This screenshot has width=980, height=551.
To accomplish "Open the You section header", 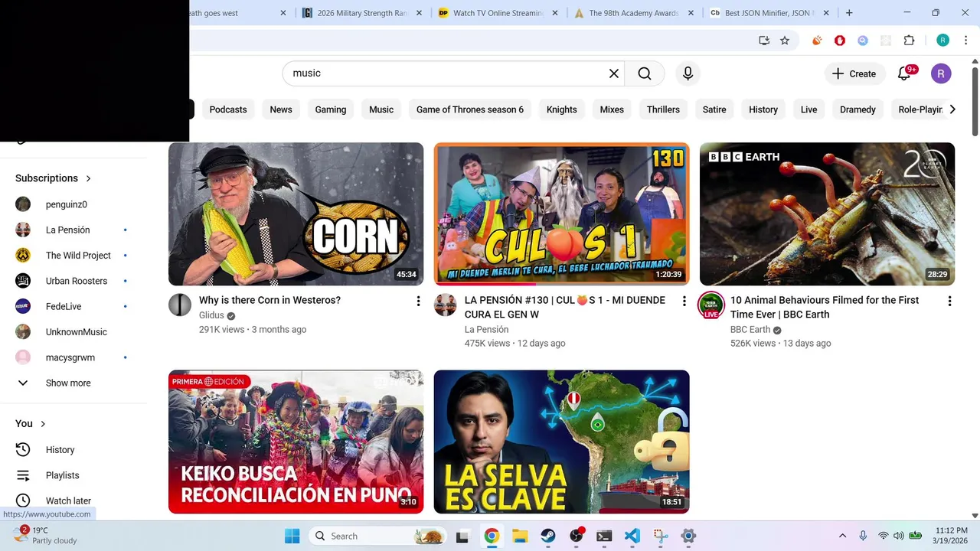I will click(31, 423).
